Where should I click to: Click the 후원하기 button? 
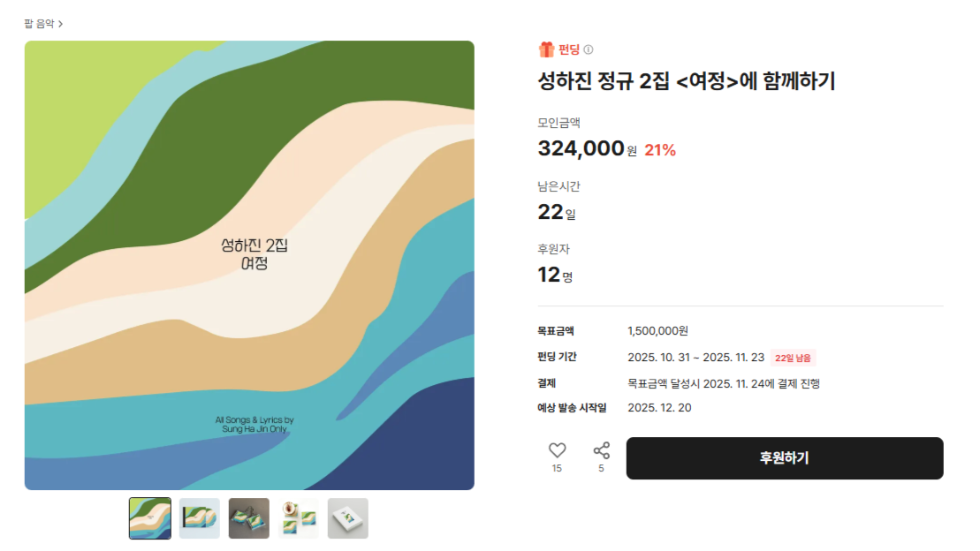pyautogui.click(x=784, y=458)
